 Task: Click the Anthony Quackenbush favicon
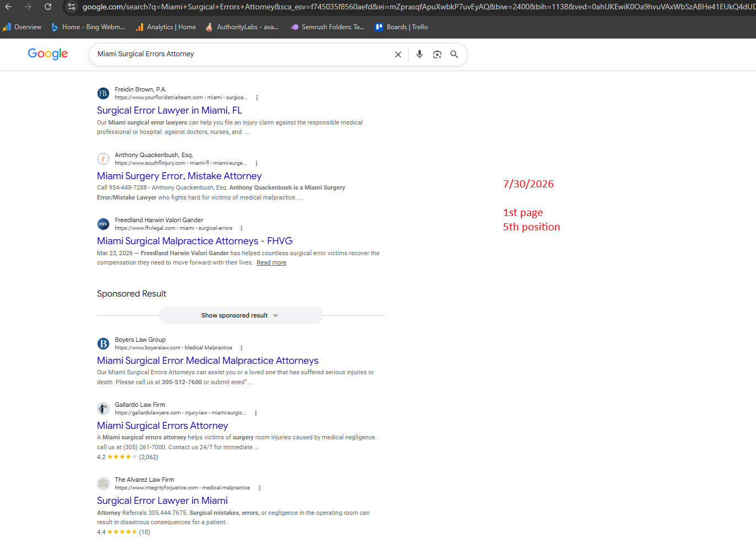coord(103,159)
